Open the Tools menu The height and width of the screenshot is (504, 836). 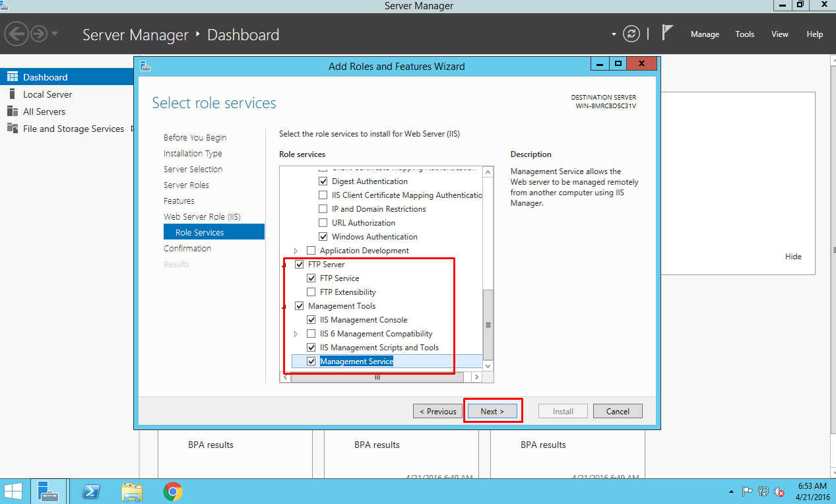pos(745,34)
